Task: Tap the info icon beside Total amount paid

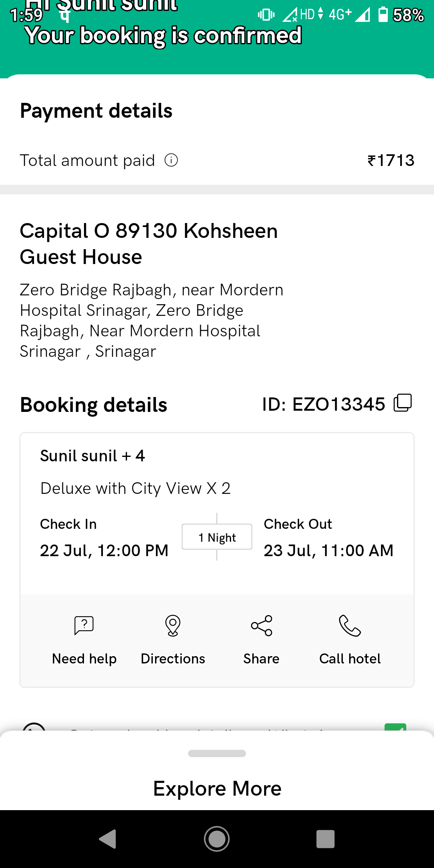Action: 171,160
